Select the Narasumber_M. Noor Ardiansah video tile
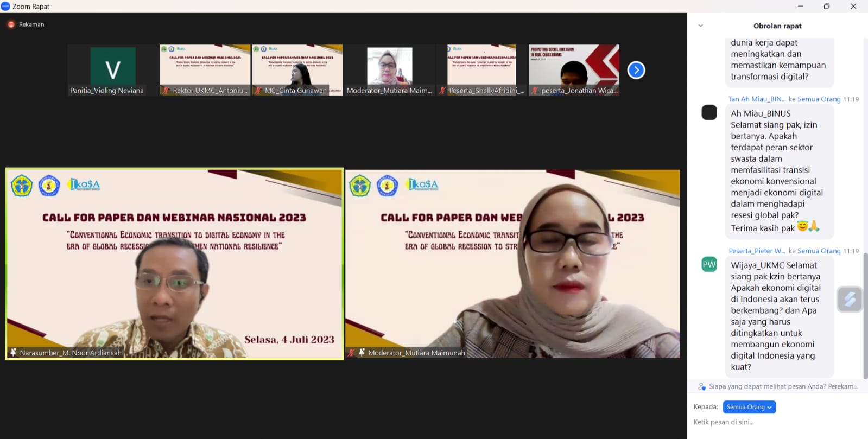Screen dimensions: 868x439 tap(175, 264)
